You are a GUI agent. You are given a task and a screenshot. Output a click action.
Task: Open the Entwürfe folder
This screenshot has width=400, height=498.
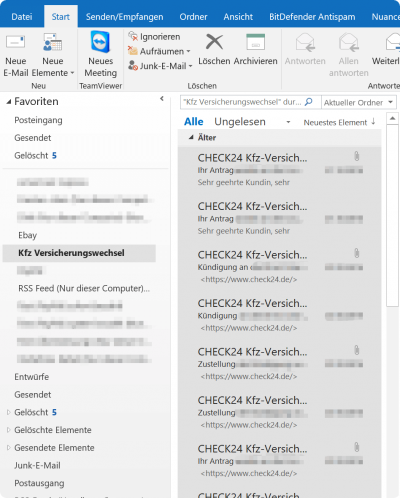[32, 377]
